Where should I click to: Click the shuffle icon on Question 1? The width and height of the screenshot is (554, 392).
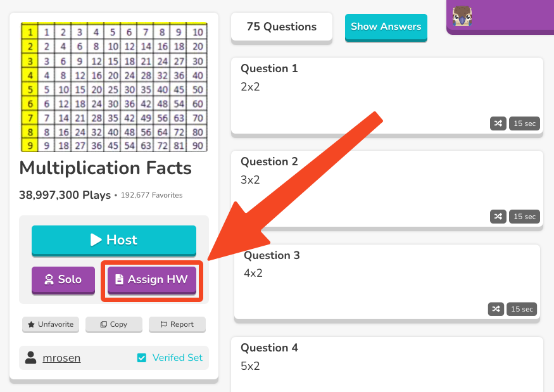point(498,123)
